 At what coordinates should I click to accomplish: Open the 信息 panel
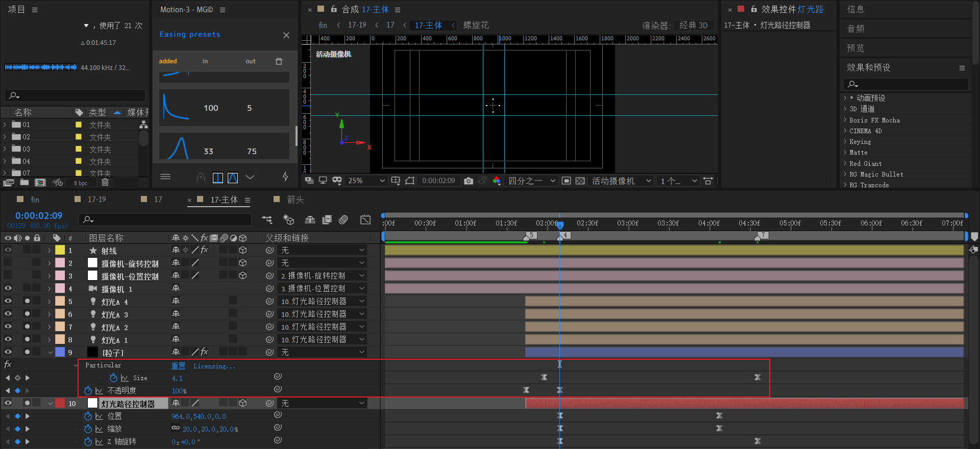pos(856,9)
